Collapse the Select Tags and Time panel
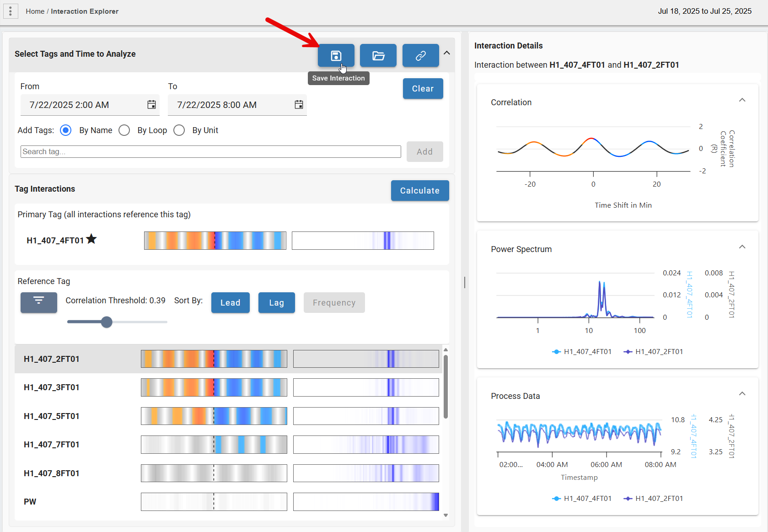This screenshot has width=768, height=532. [x=447, y=53]
